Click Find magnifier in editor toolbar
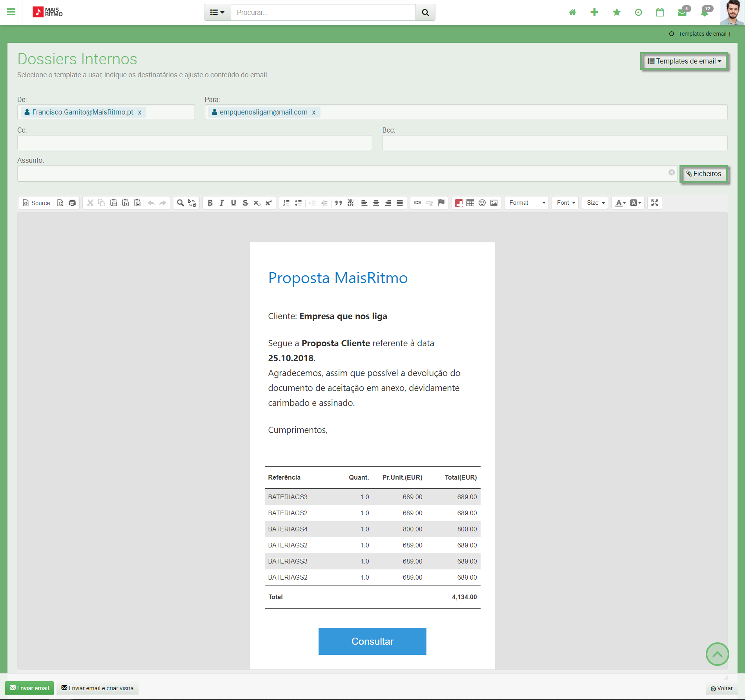This screenshot has height=700, width=745. (180, 203)
